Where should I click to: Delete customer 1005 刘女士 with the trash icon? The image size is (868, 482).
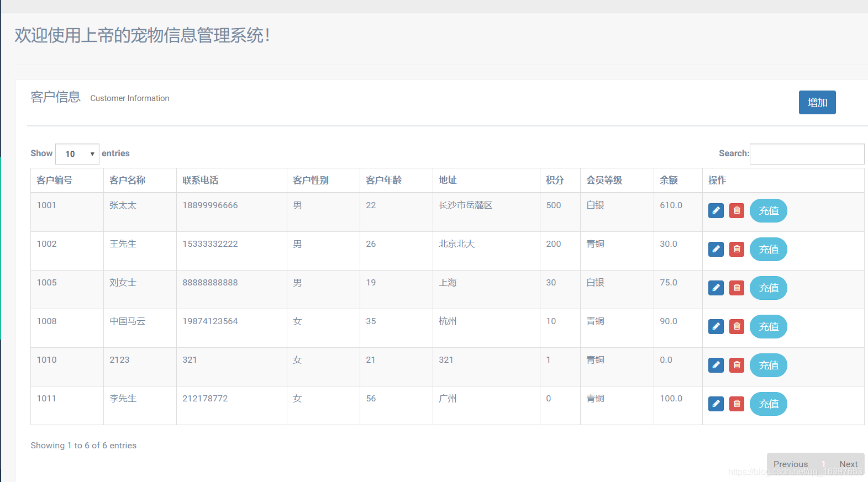tap(737, 288)
